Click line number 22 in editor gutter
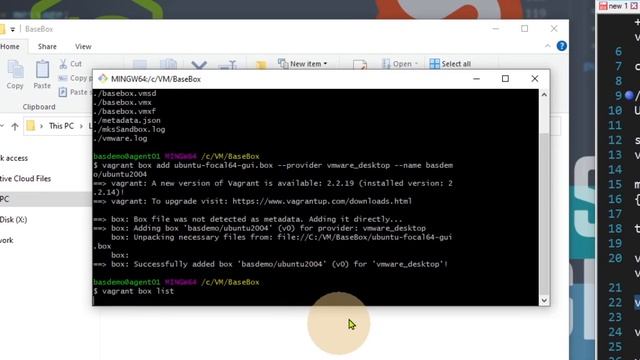 615,302
